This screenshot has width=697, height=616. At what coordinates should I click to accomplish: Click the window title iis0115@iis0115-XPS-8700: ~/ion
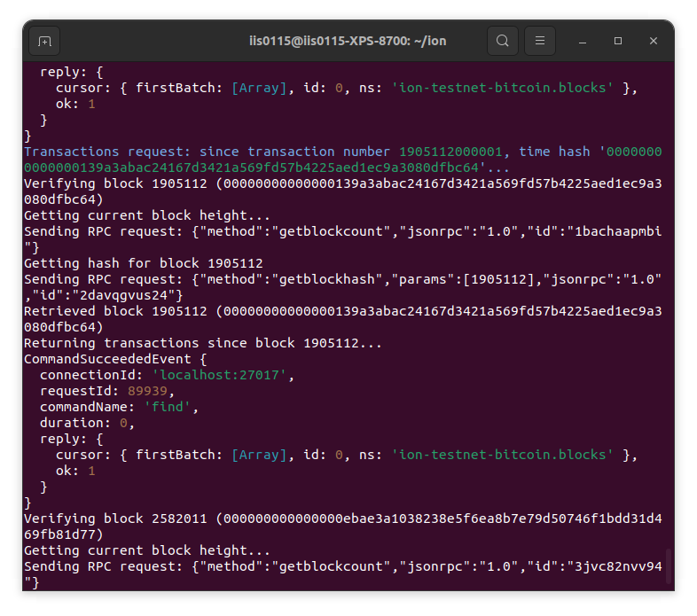(x=348, y=41)
